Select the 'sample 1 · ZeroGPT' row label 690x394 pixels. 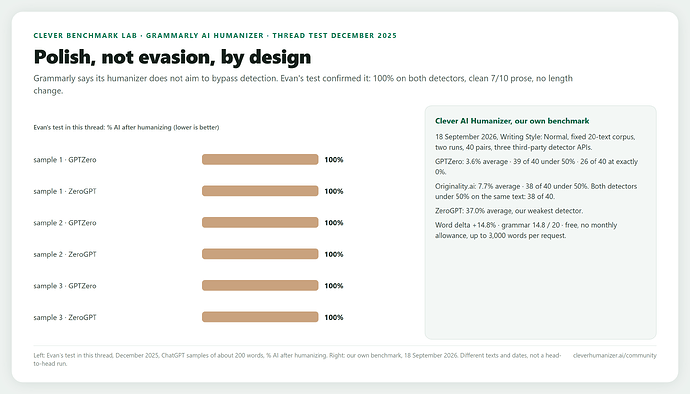coord(65,191)
